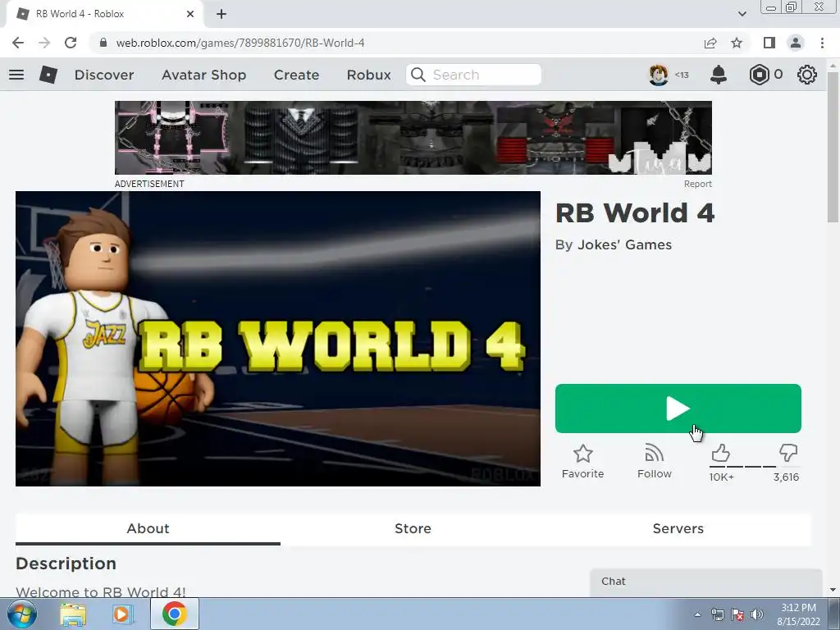Screen dimensions: 840x630
Task: Click the '10K+' like count
Action: tap(722, 477)
